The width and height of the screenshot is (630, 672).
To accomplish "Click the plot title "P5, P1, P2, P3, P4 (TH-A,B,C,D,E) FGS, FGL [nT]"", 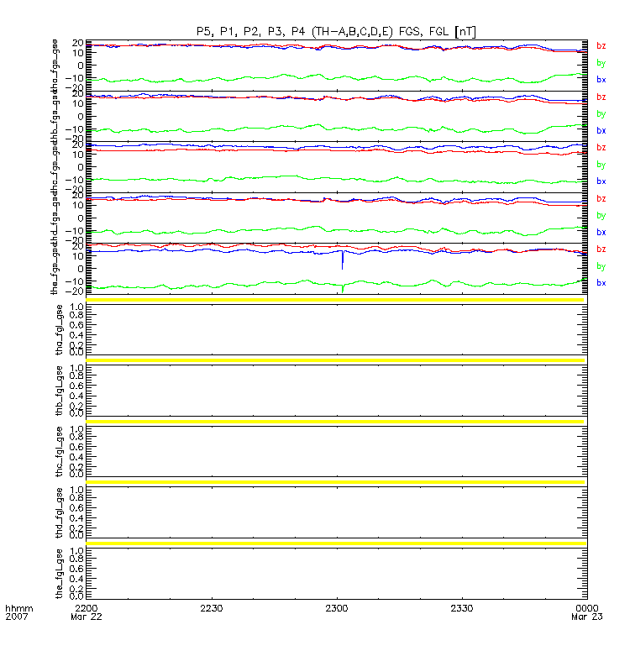I will (336, 32).
